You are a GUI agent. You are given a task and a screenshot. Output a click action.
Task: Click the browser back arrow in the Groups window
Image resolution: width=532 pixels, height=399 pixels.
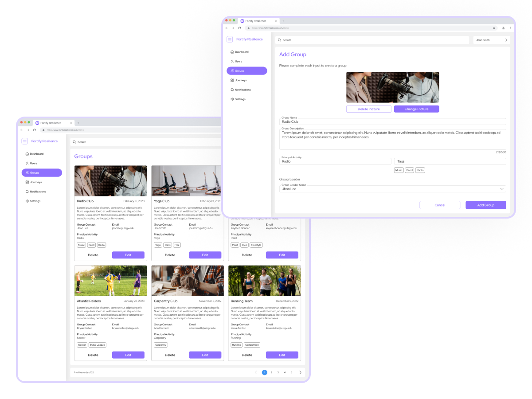[22, 130]
